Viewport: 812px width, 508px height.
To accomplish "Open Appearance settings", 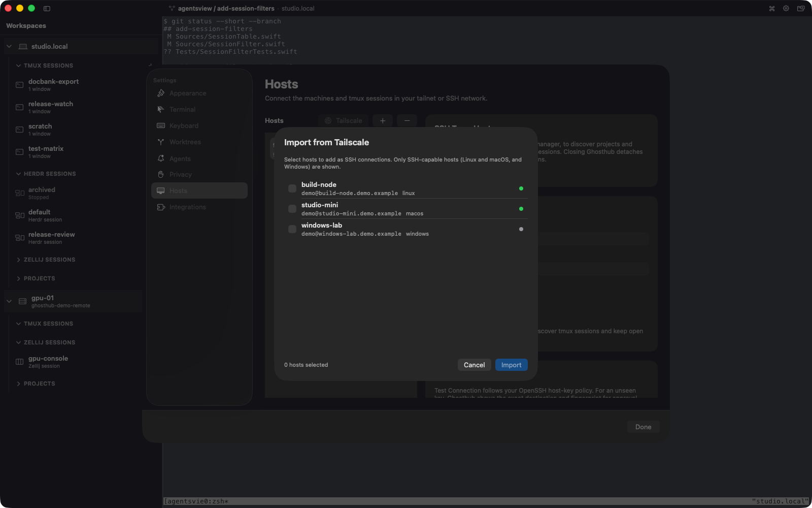I will click(199, 93).
